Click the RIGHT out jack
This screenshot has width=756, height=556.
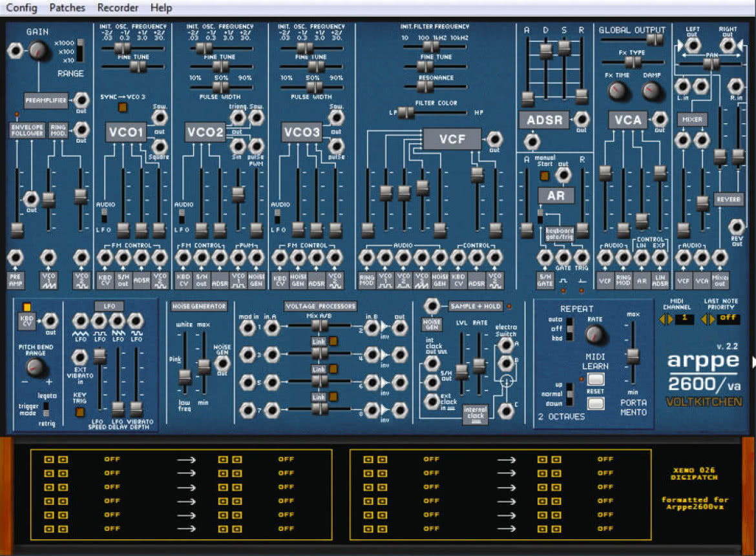tap(727, 46)
